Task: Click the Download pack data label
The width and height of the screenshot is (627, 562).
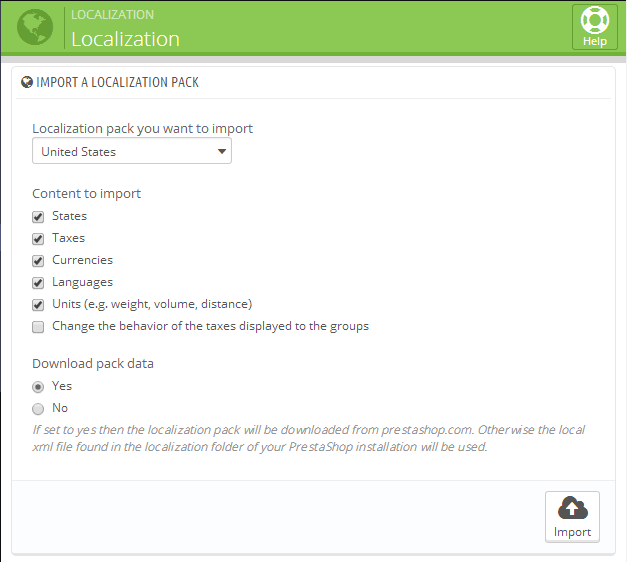Action: click(x=93, y=364)
